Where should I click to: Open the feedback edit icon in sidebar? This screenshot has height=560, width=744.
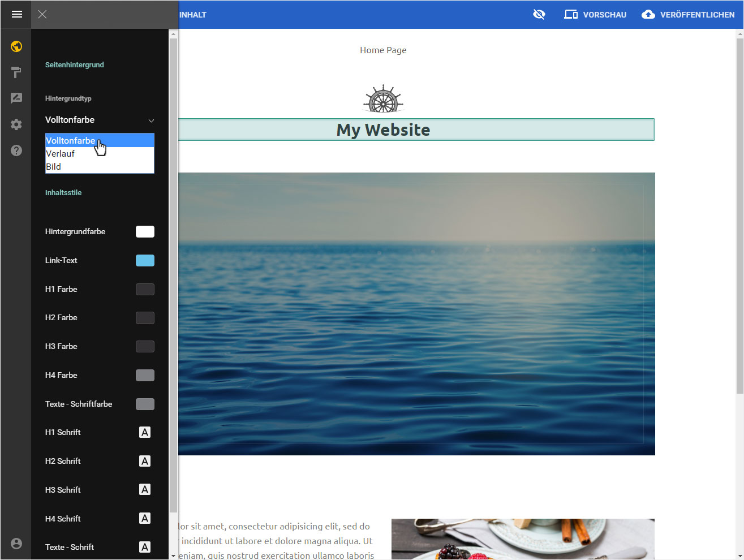point(16,98)
